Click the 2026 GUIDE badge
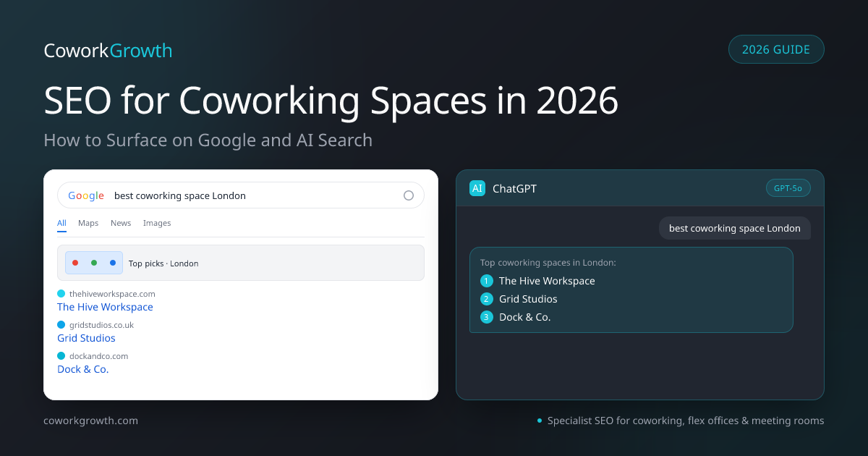 776,49
